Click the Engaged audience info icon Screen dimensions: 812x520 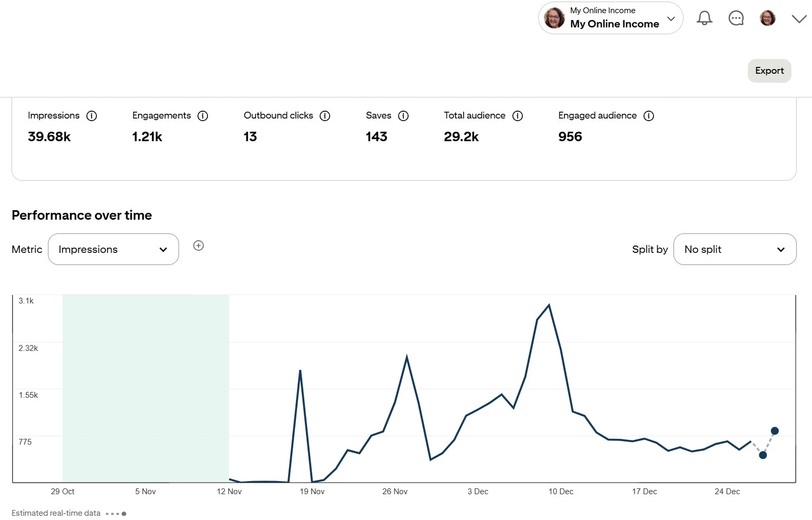pyautogui.click(x=649, y=116)
